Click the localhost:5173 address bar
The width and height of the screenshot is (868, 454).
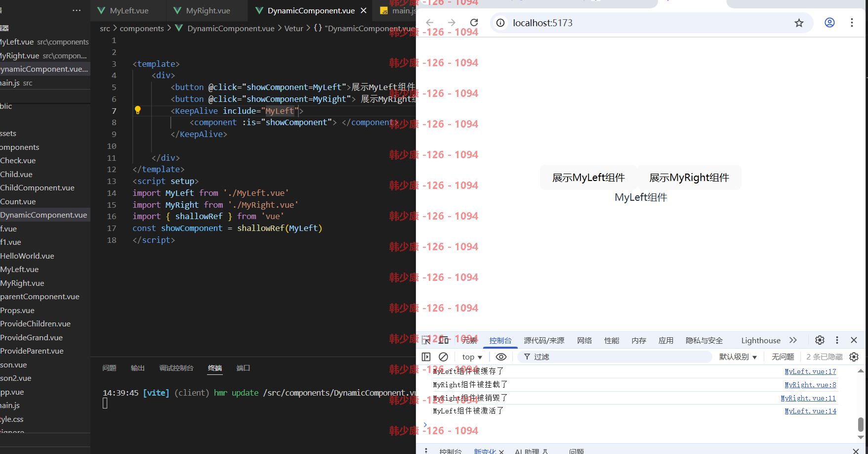[651, 23]
